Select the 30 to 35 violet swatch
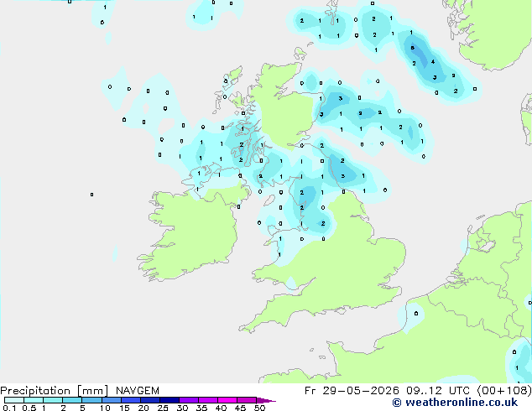Screen dimensions: 532x411 click(189, 400)
